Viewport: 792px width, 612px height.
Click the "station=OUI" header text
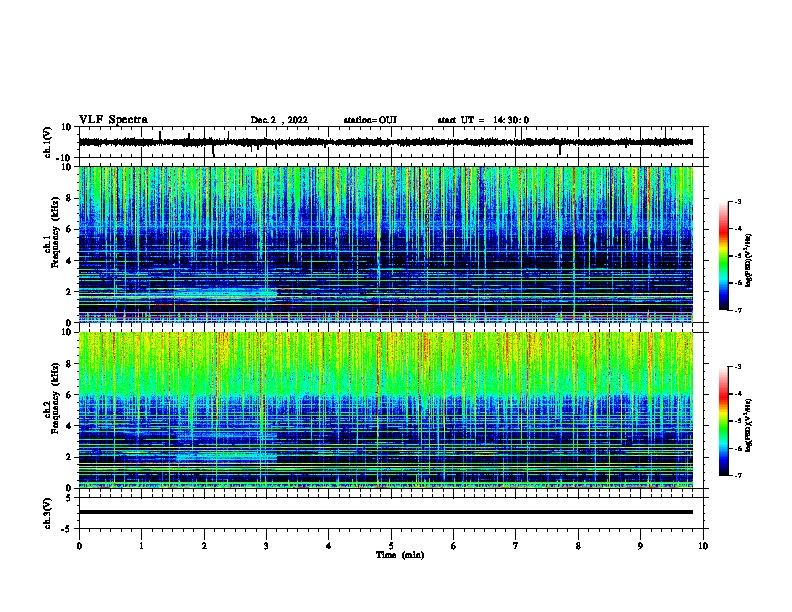click(370, 120)
